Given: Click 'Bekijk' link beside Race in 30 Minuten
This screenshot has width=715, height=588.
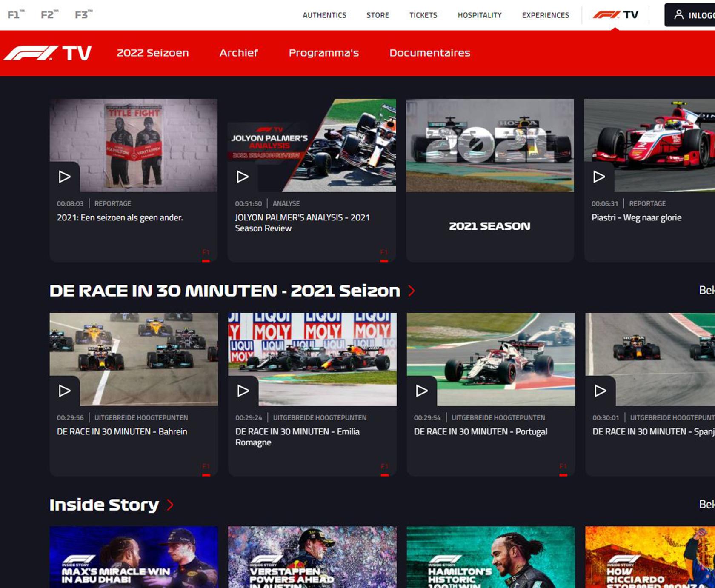Looking at the screenshot, I should (x=707, y=290).
